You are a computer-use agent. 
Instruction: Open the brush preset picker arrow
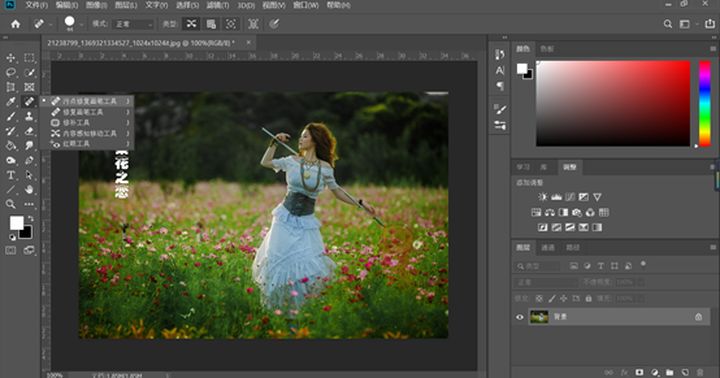point(81,24)
